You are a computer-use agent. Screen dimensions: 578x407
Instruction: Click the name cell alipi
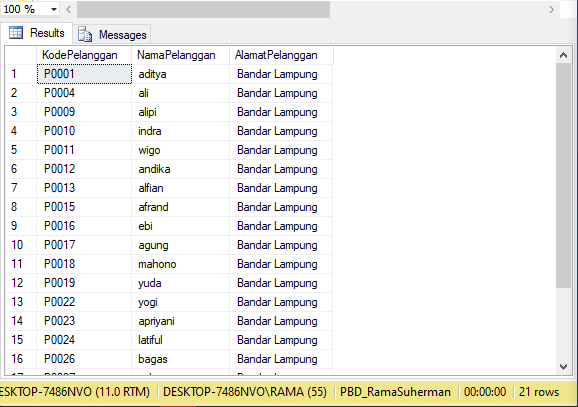click(x=181, y=112)
